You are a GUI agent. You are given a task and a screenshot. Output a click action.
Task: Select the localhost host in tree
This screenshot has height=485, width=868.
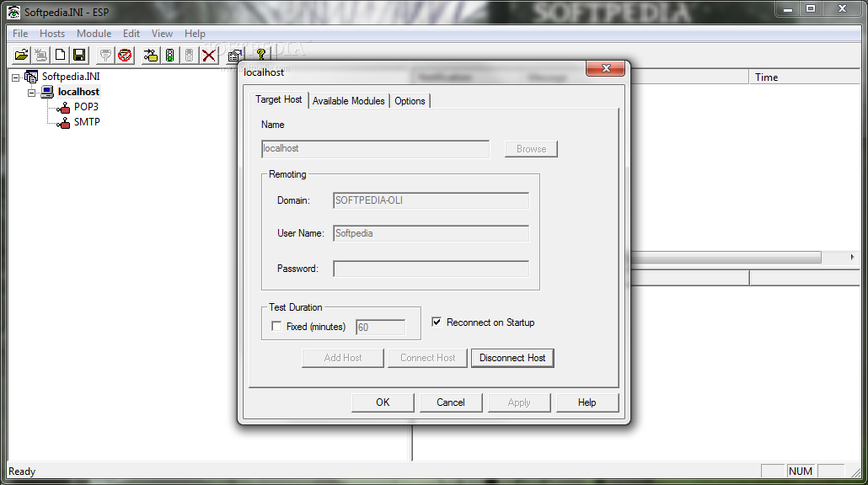[x=78, y=92]
